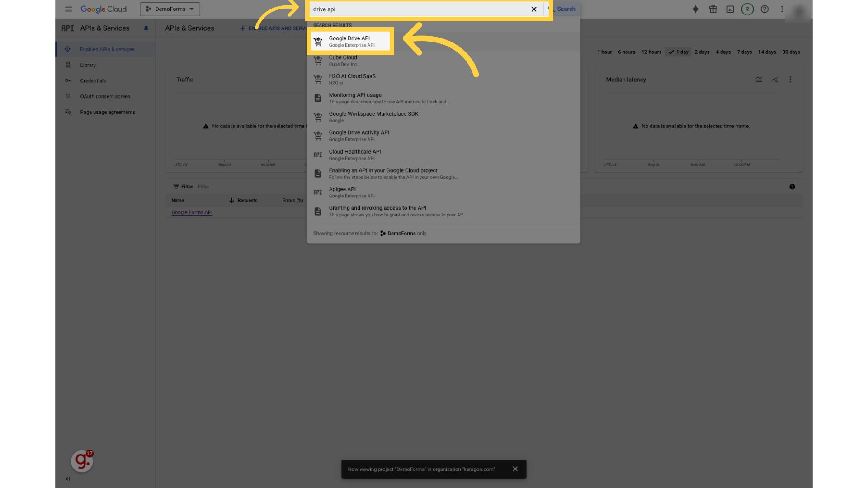Viewport: 868px width, 488px height.
Task: Choose Google Workspace Marketplace SDK result
Action: click(x=443, y=117)
